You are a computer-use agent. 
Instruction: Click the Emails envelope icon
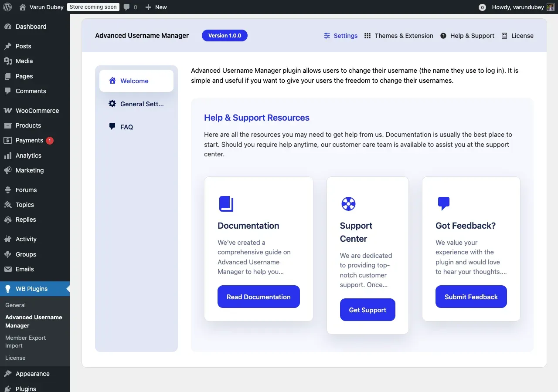tap(8, 269)
